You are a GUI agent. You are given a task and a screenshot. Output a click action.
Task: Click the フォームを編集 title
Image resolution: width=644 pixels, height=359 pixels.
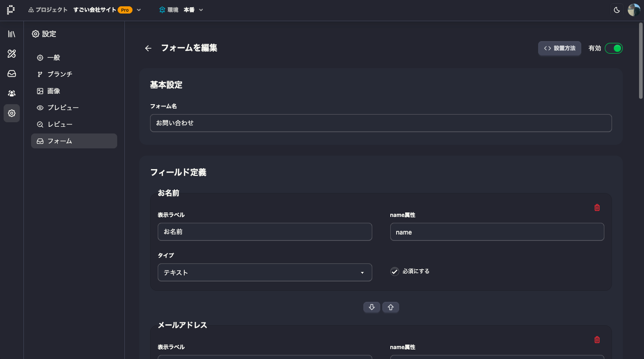pos(189,48)
